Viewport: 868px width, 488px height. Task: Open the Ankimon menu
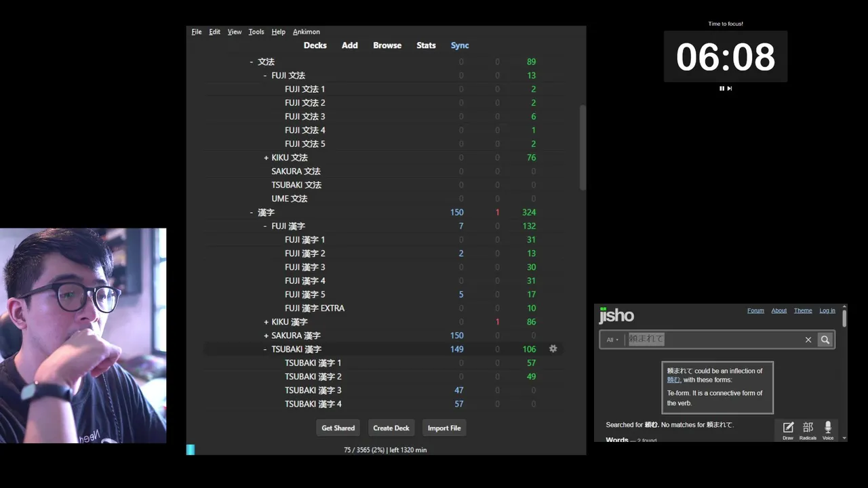[x=307, y=32]
